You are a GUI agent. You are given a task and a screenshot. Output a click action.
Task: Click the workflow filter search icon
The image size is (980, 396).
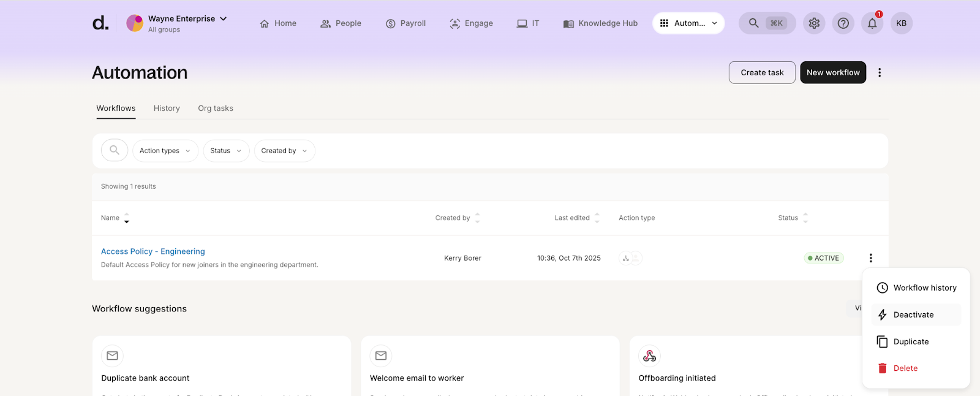[115, 150]
